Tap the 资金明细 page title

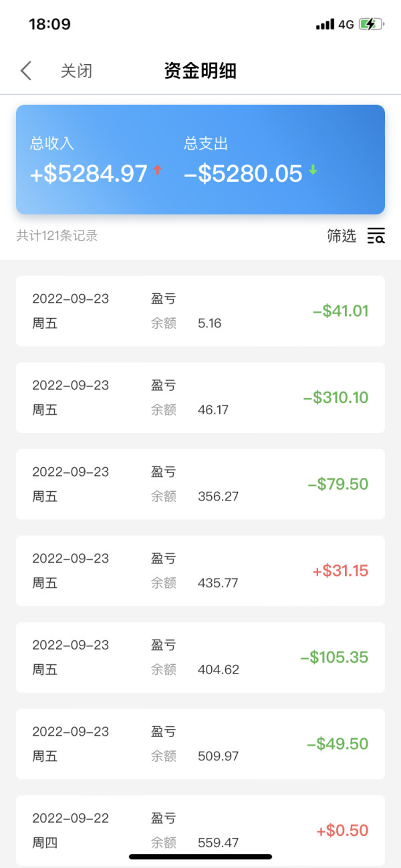(x=200, y=71)
